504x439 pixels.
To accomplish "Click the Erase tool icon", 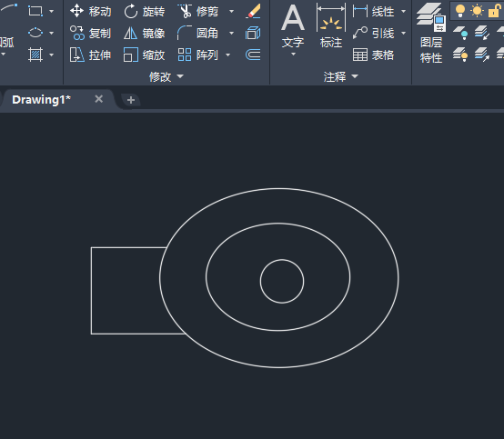I will coord(253,11).
